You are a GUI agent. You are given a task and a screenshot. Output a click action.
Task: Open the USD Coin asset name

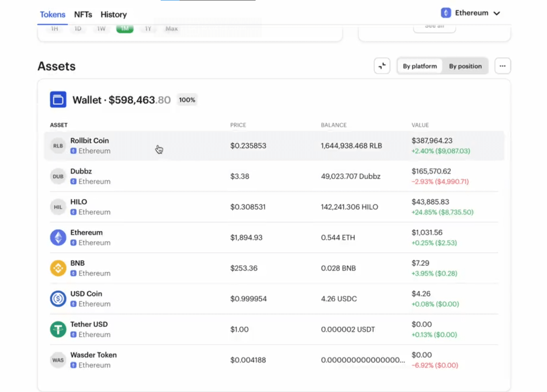pyautogui.click(x=86, y=294)
